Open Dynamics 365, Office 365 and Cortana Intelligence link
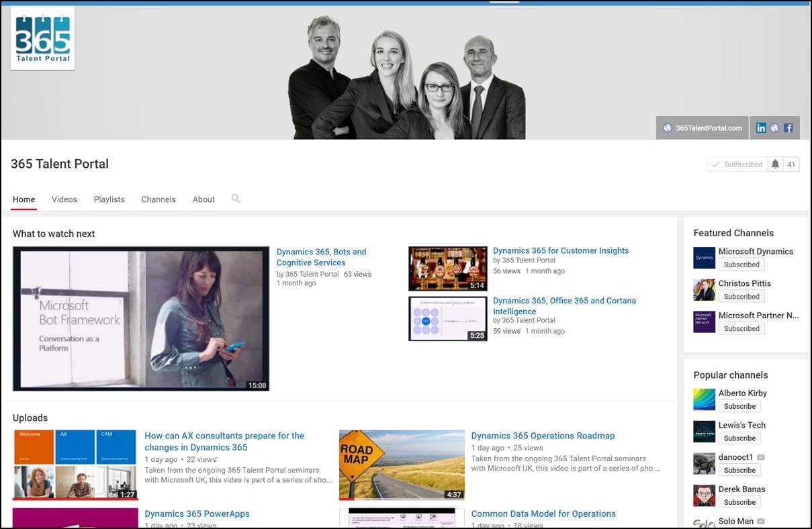The height and width of the screenshot is (529, 812). pyautogui.click(x=564, y=306)
